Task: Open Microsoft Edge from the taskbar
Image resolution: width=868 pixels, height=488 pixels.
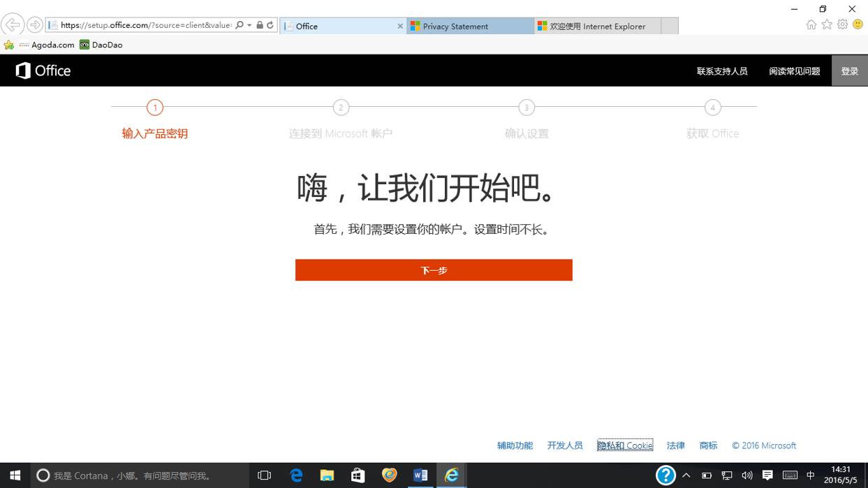Action: (296, 475)
